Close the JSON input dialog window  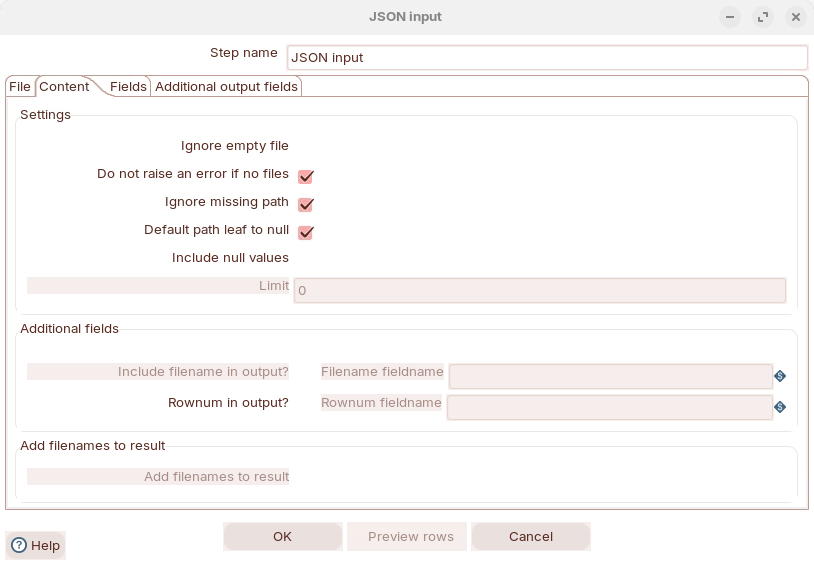click(795, 17)
